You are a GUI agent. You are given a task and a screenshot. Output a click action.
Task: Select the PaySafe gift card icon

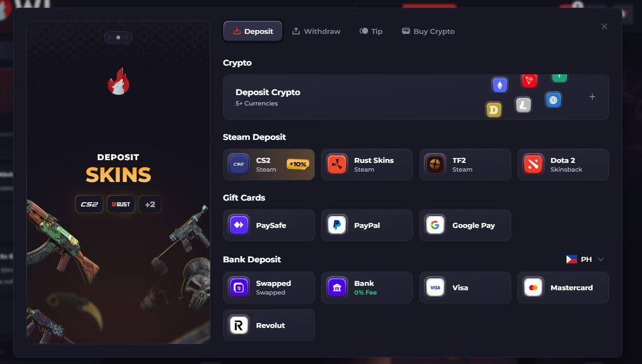click(x=239, y=225)
